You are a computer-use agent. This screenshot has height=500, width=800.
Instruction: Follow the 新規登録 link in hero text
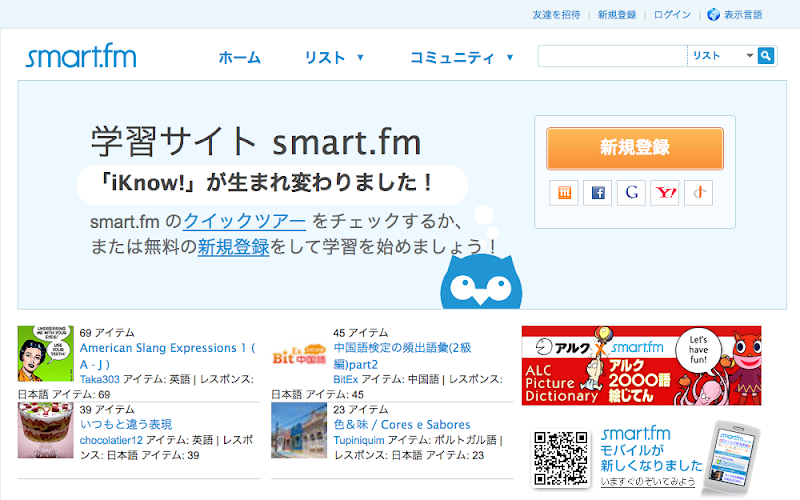tap(233, 246)
